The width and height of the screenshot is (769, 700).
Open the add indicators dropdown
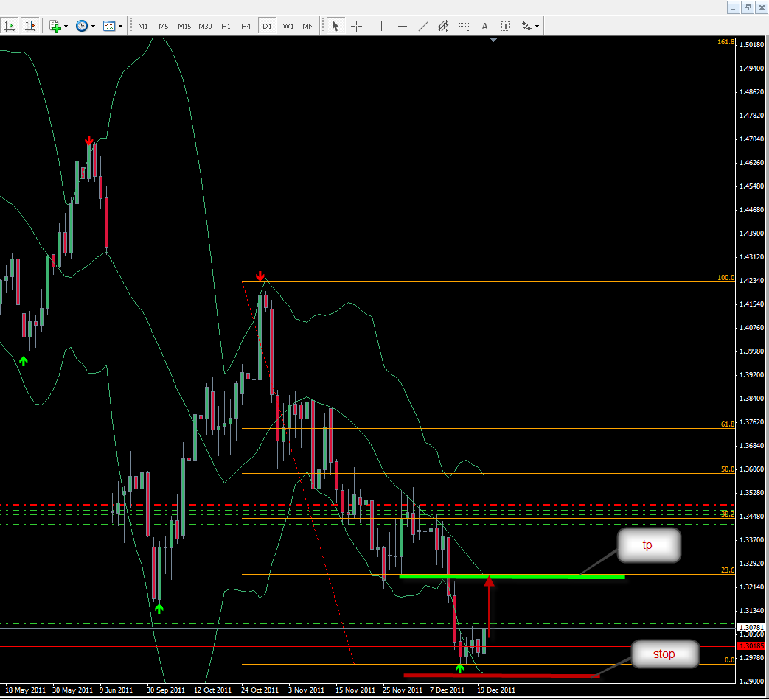(x=58, y=26)
